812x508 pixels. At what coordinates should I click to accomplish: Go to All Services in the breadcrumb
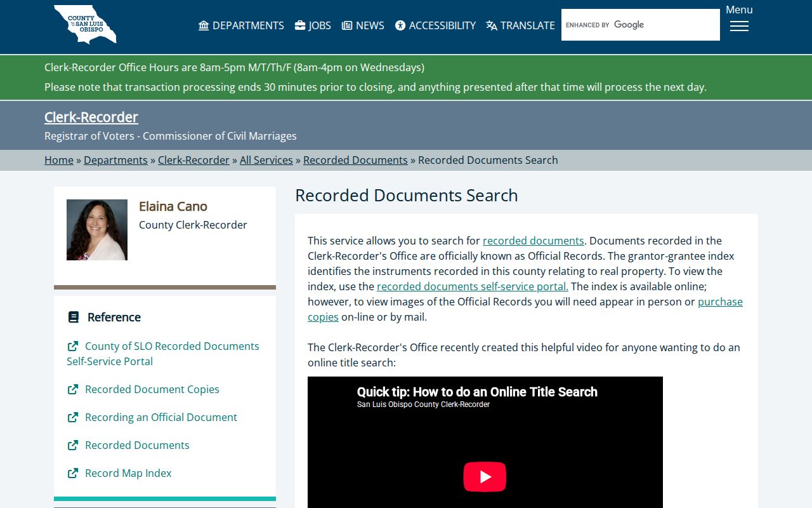pyautogui.click(x=266, y=160)
